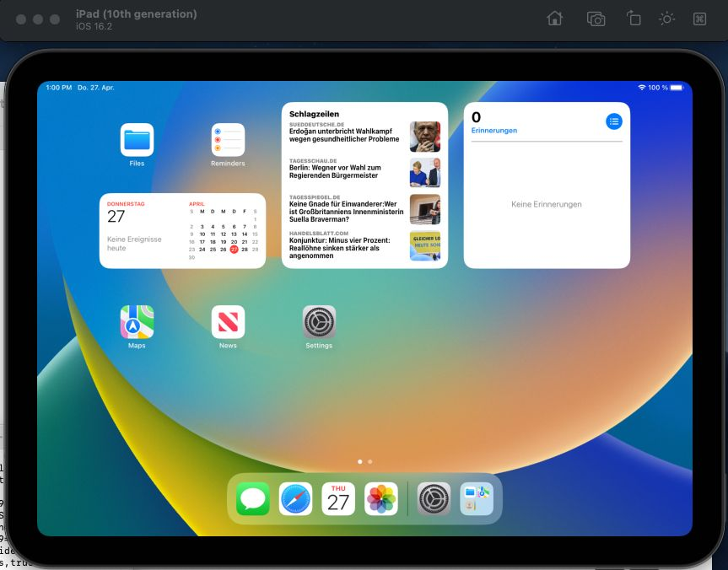
Task: Tap the Schlagzeilen widget title
Action: [x=314, y=114]
